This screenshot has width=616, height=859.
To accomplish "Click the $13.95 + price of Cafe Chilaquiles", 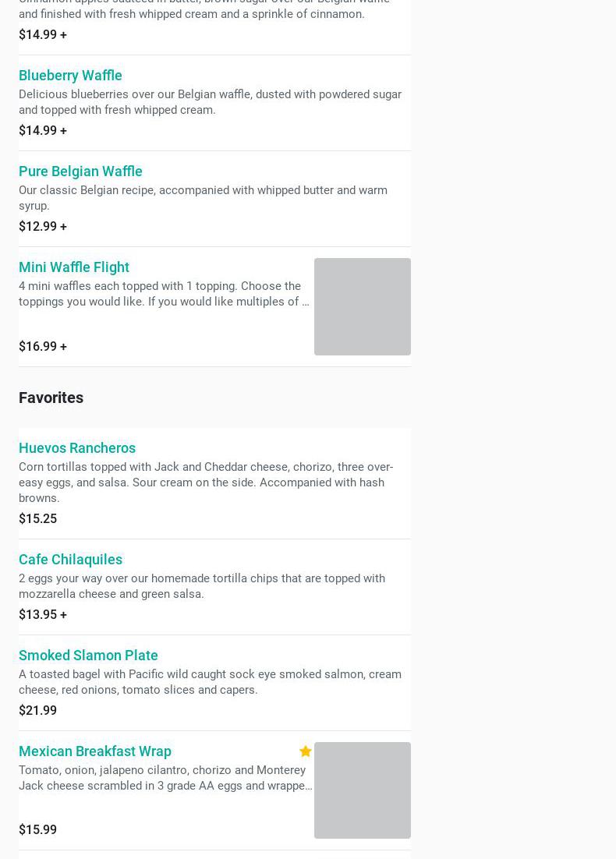I will point(43,615).
